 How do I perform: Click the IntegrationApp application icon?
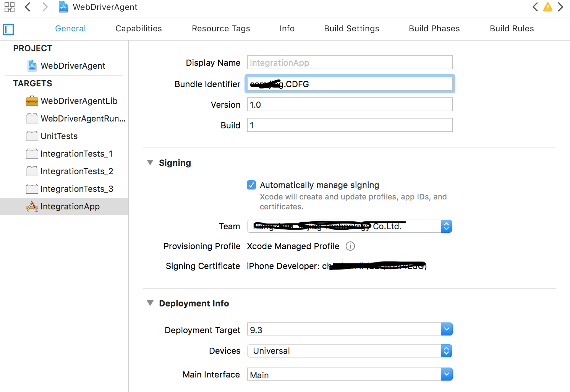(x=32, y=206)
